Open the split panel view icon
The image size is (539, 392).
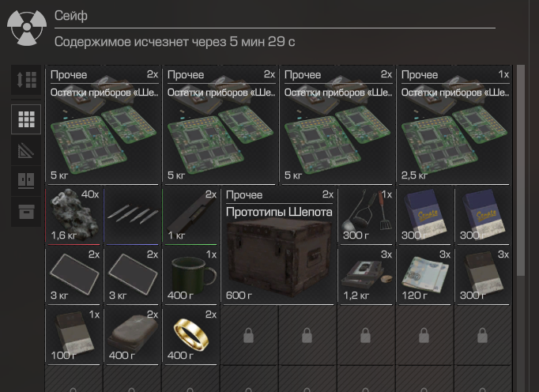26,181
